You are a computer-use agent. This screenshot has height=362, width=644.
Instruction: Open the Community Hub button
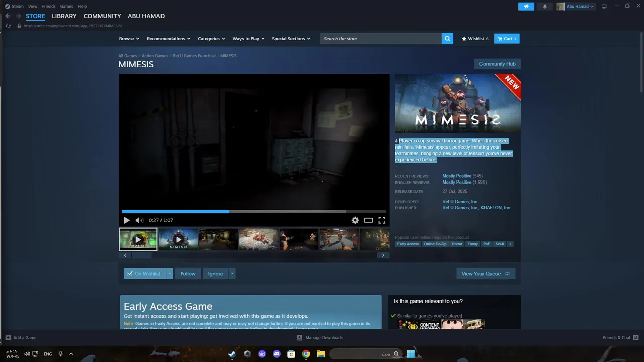click(497, 64)
